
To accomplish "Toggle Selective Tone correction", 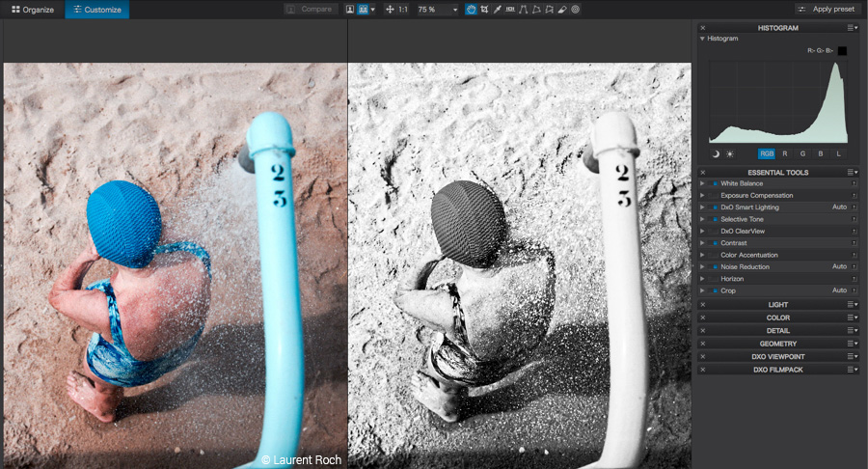I will click(715, 219).
